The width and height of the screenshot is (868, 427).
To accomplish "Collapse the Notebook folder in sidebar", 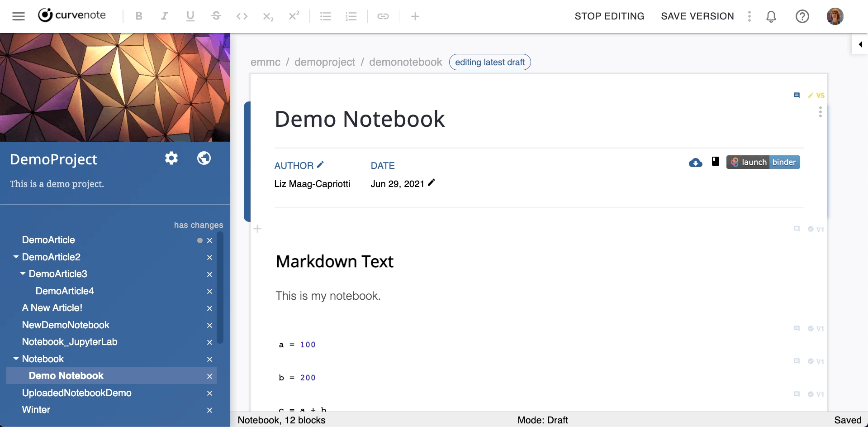I will (x=16, y=359).
